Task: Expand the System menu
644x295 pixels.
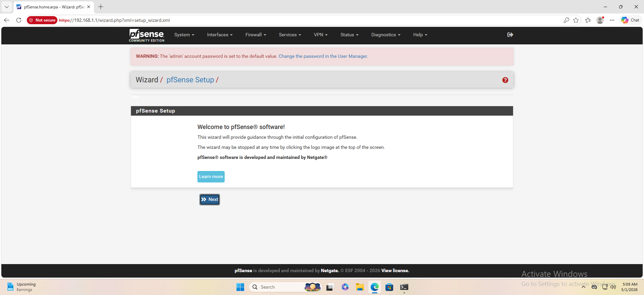Action: coord(184,35)
